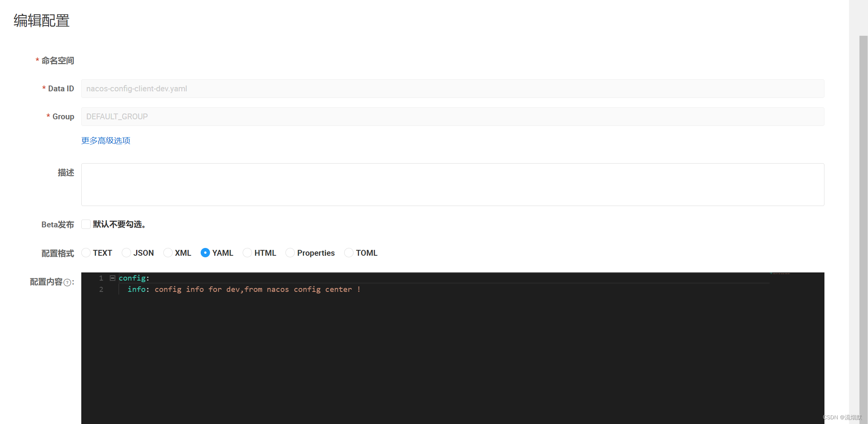Open the help icon beside 配置内容
Image resolution: width=868 pixels, height=424 pixels.
click(67, 283)
